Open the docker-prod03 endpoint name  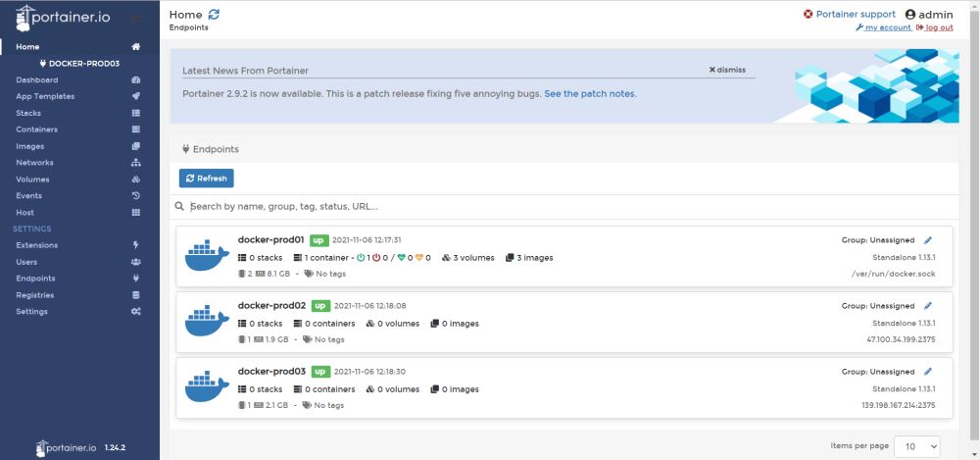coord(271,371)
